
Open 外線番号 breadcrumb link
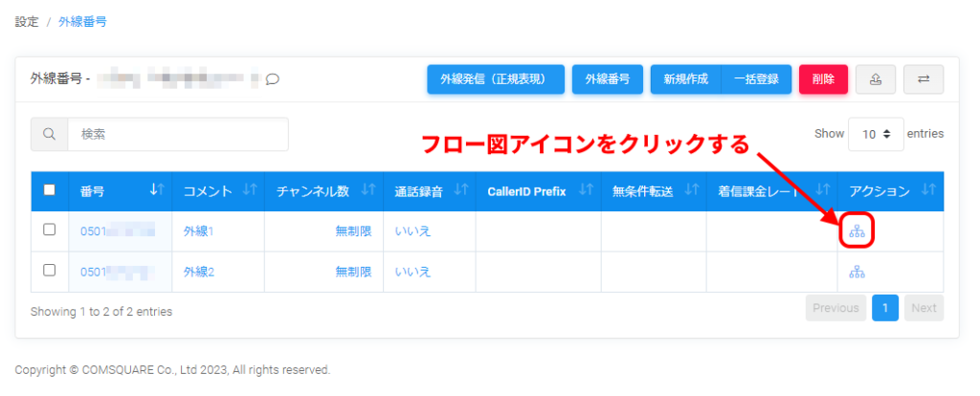(83, 21)
